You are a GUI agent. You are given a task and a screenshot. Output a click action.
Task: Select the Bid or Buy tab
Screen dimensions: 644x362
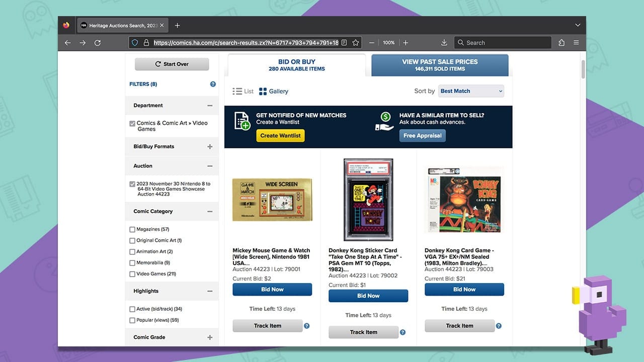(297, 65)
